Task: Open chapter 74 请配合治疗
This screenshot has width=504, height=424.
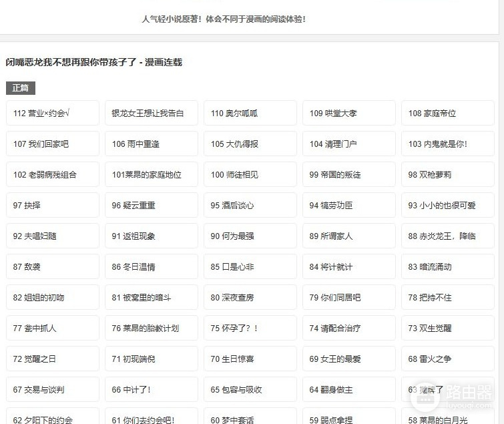Action: (x=349, y=328)
